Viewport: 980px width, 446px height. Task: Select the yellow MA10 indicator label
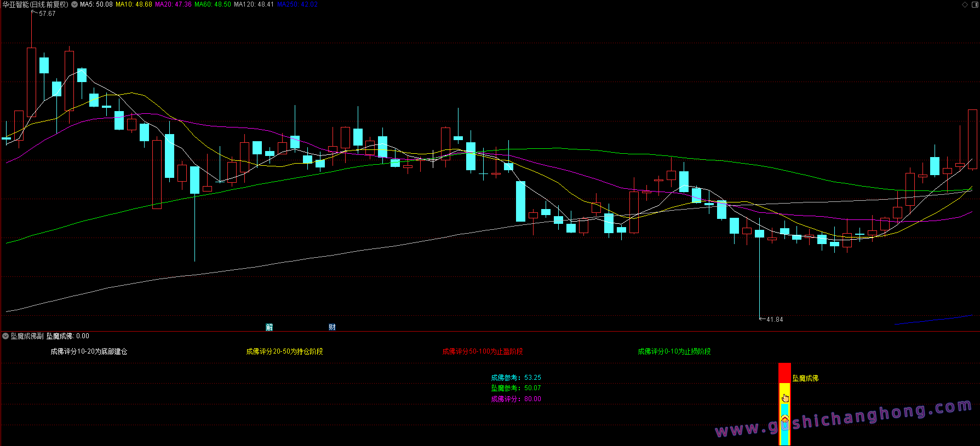134,4
